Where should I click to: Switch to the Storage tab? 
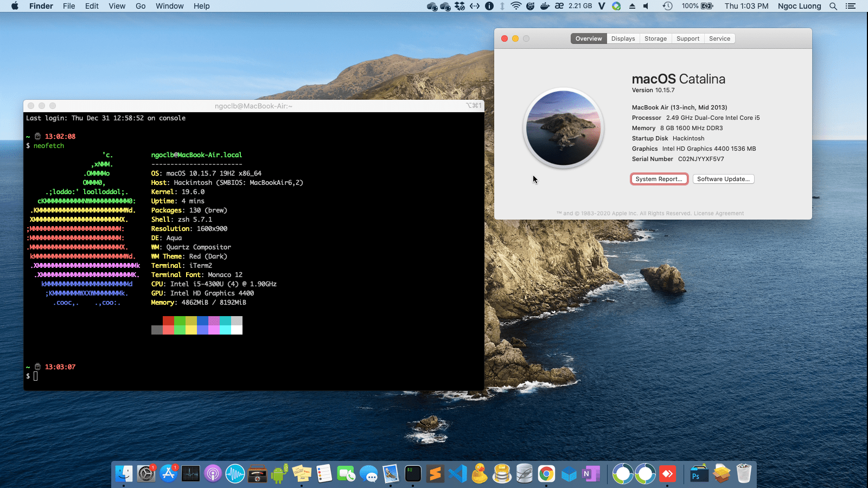click(x=655, y=38)
